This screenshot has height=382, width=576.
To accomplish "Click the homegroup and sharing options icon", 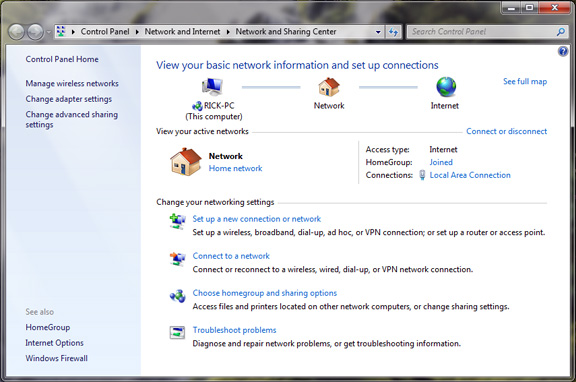I will 177,296.
